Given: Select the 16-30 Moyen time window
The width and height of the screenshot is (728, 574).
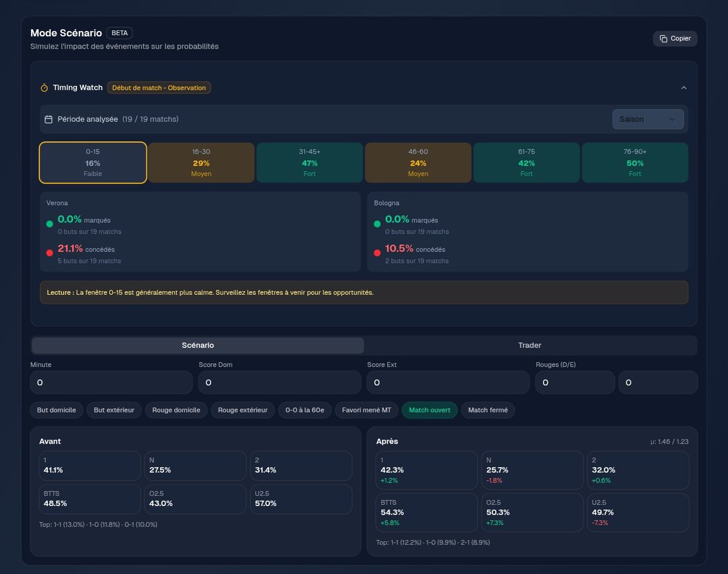Looking at the screenshot, I should (201, 163).
